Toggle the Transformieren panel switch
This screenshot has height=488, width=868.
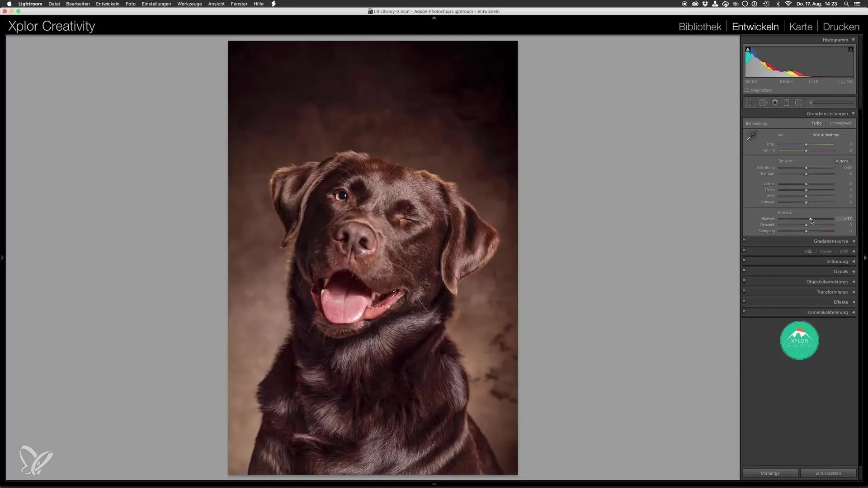[744, 291]
